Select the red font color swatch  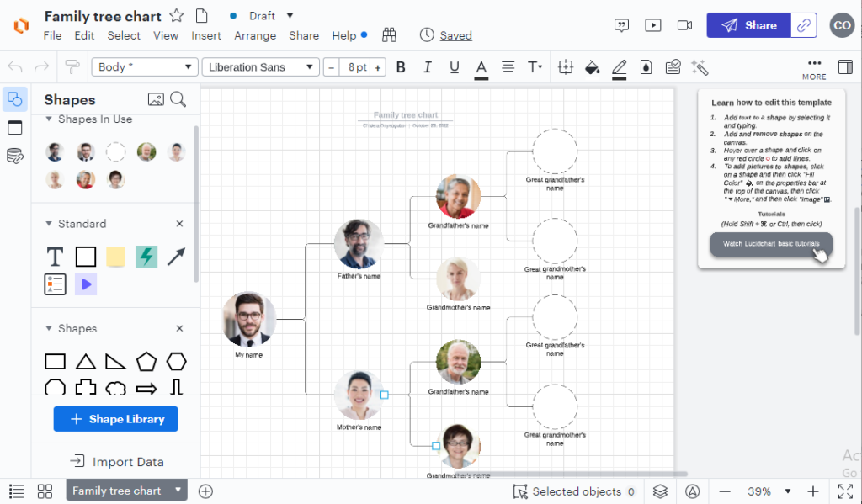click(x=481, y=66)
